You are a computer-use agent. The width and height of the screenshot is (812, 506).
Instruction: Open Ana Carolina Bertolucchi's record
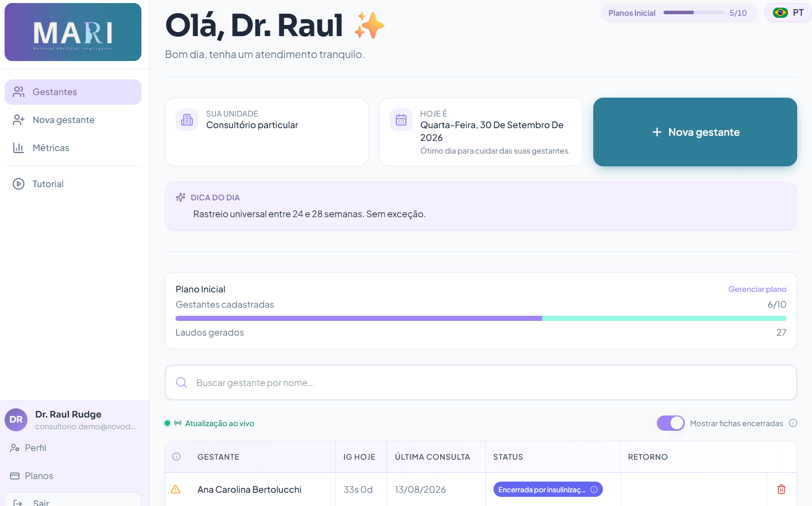[249, 490]
